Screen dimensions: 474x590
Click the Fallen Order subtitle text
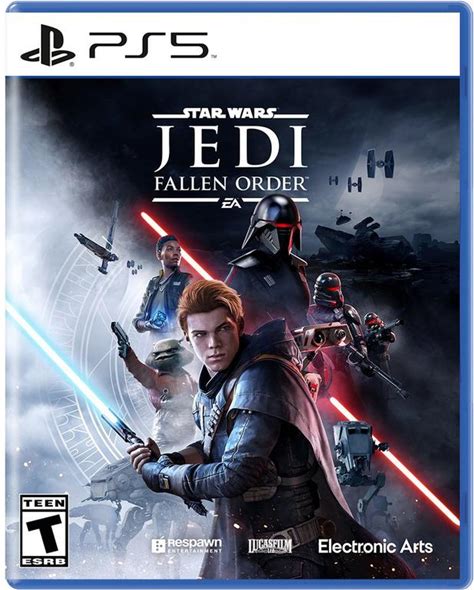click(230, 184)
